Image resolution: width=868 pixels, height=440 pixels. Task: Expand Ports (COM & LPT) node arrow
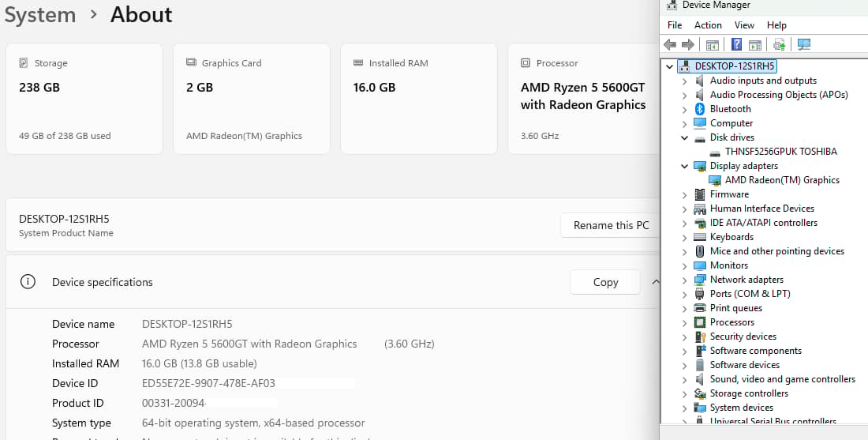point(685,295)
